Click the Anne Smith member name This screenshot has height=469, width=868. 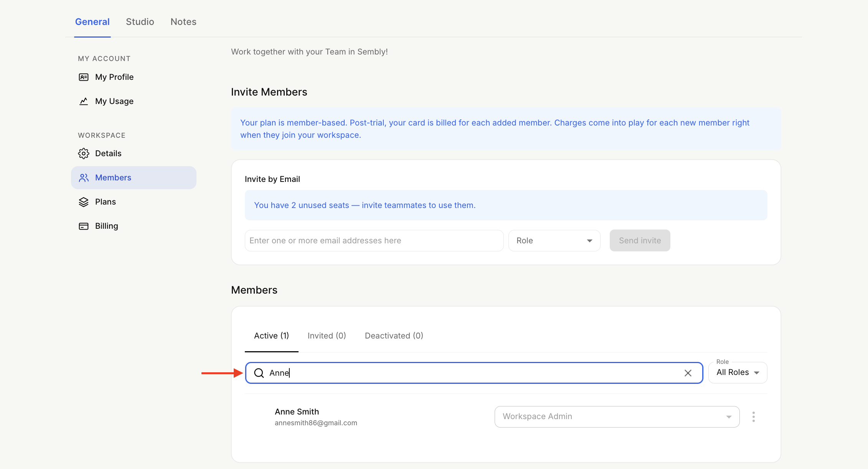click(297, 412)
